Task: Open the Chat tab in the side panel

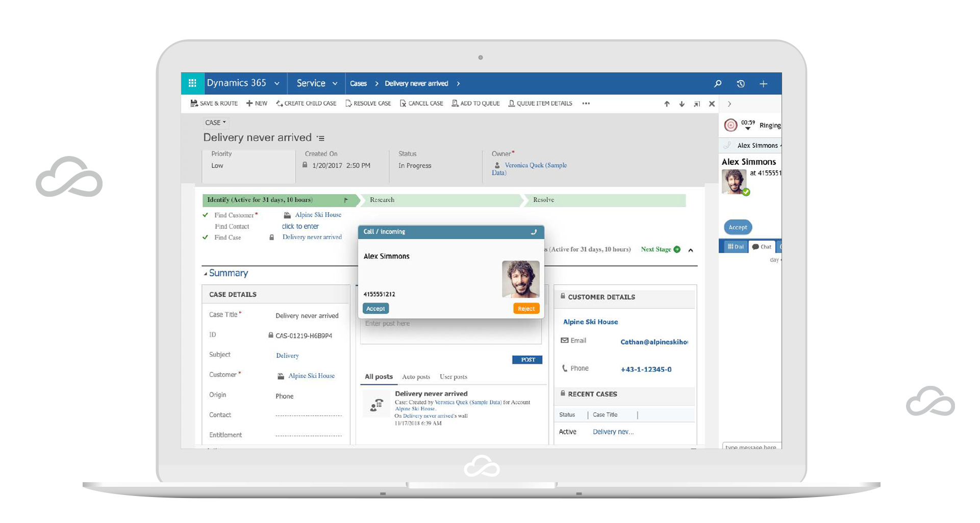Action: tap(762, 247)
